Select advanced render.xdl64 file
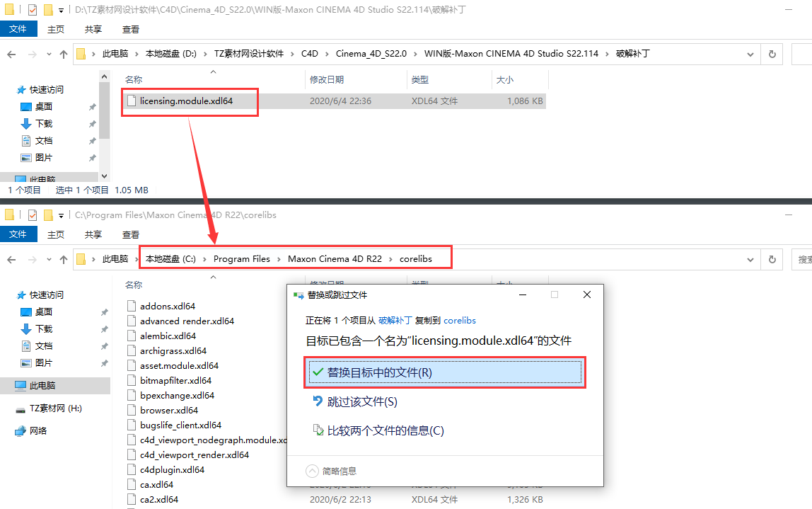This screenshot has height=509, width=812. 187,321
